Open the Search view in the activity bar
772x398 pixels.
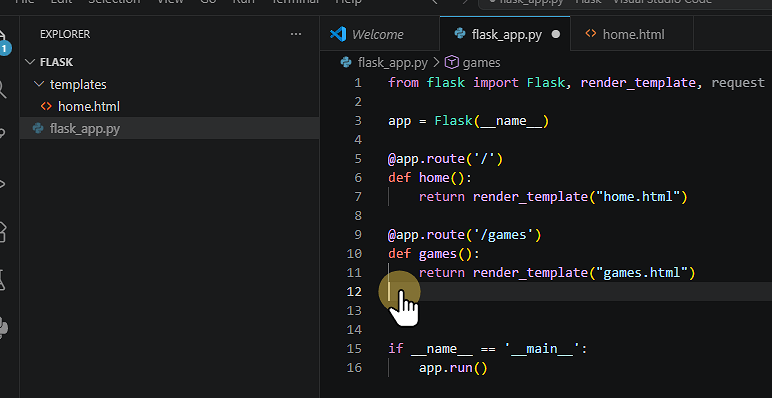click(2, 89)
